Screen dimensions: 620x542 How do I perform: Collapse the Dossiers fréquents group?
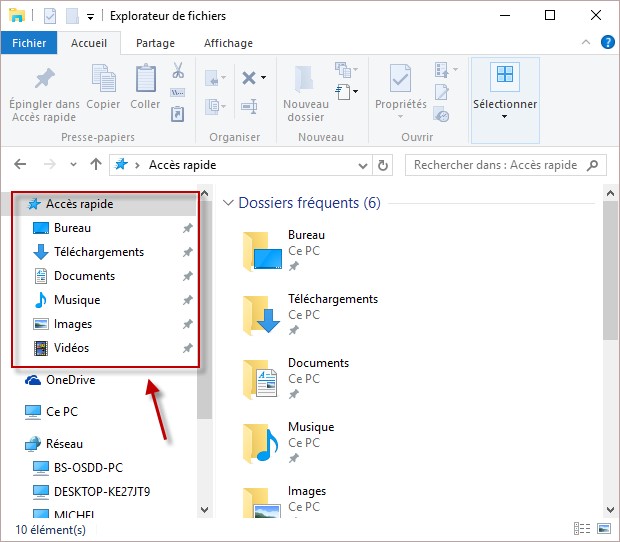pyautogui.click(x=227, y=203)
